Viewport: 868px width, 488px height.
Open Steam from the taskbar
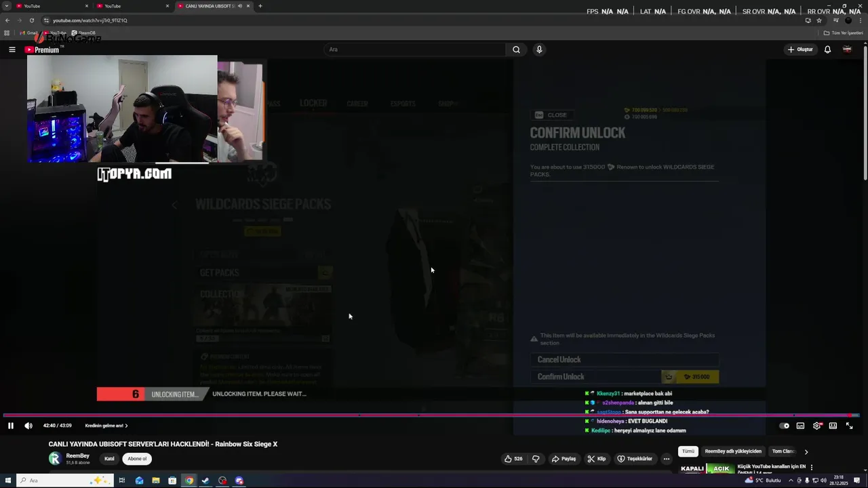tap(205, 481)
